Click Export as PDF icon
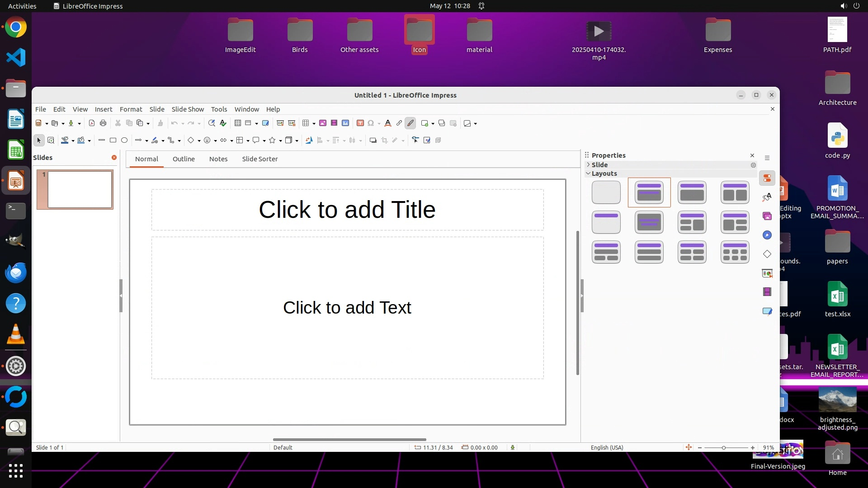Screen dimensions: 868x488 click(x=92, y=123)
